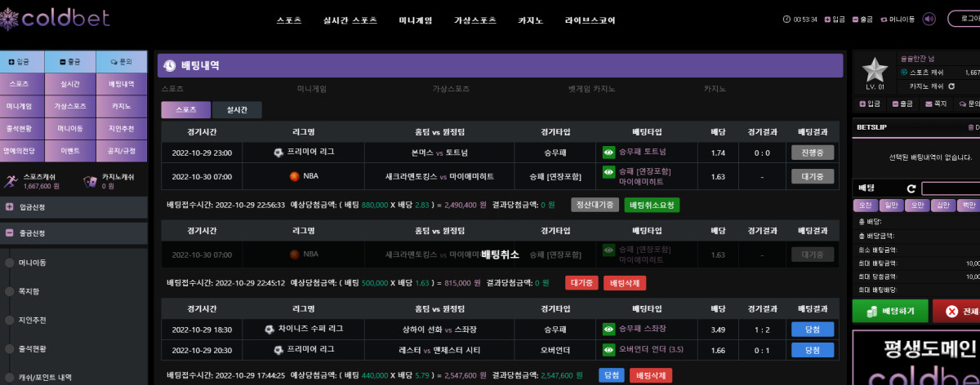
Task: Click the refresh icon beside 배팅 amount field
Action: [911, 188]
